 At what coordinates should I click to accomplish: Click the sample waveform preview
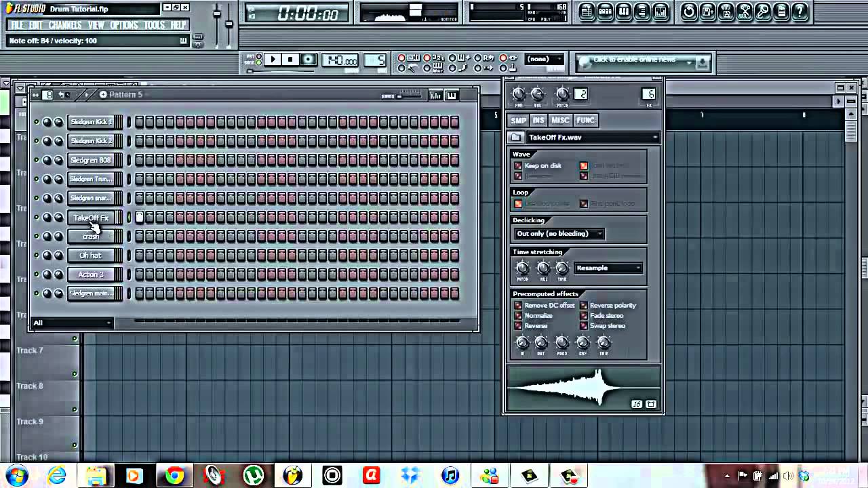tap(583, 388)
